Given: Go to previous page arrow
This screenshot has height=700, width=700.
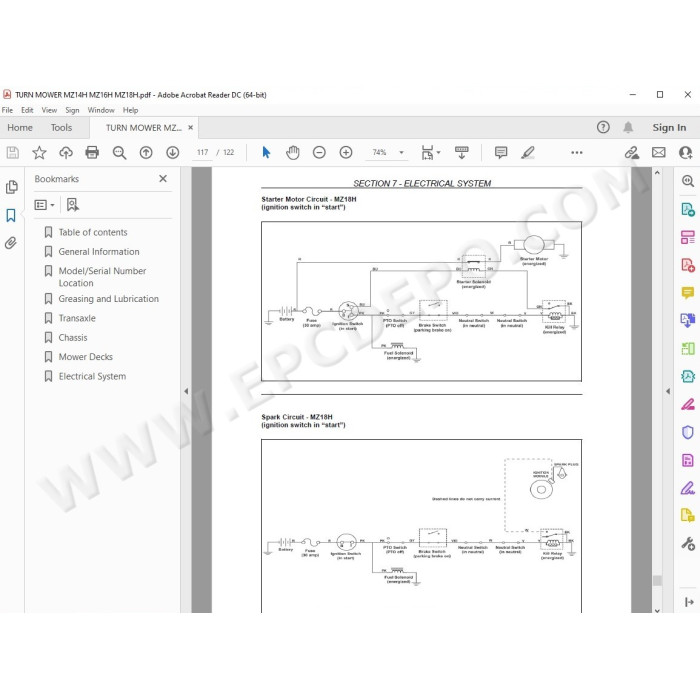Looking at the screenshot, I should coord(146,153).
